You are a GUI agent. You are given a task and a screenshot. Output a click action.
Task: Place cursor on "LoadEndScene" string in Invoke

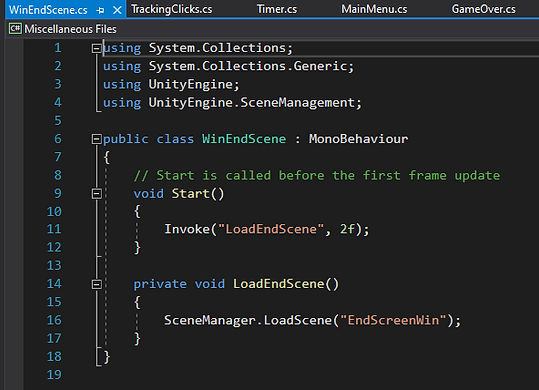tap(271, 229)
